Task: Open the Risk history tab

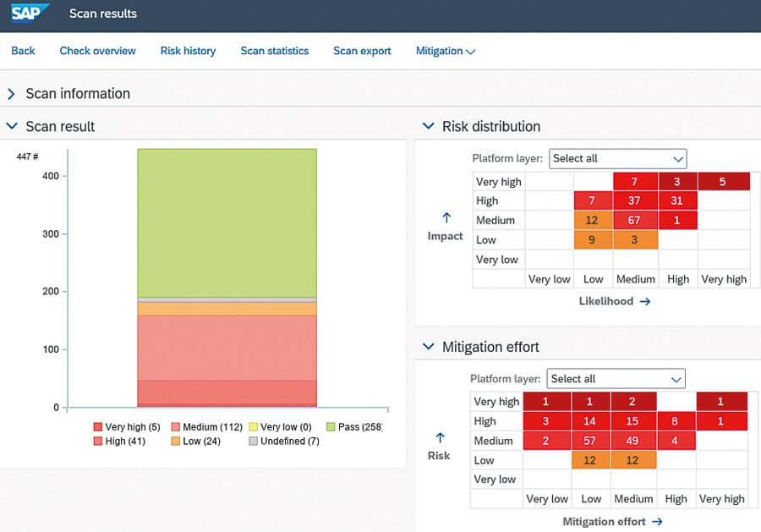Action: [x=188, y=51]
